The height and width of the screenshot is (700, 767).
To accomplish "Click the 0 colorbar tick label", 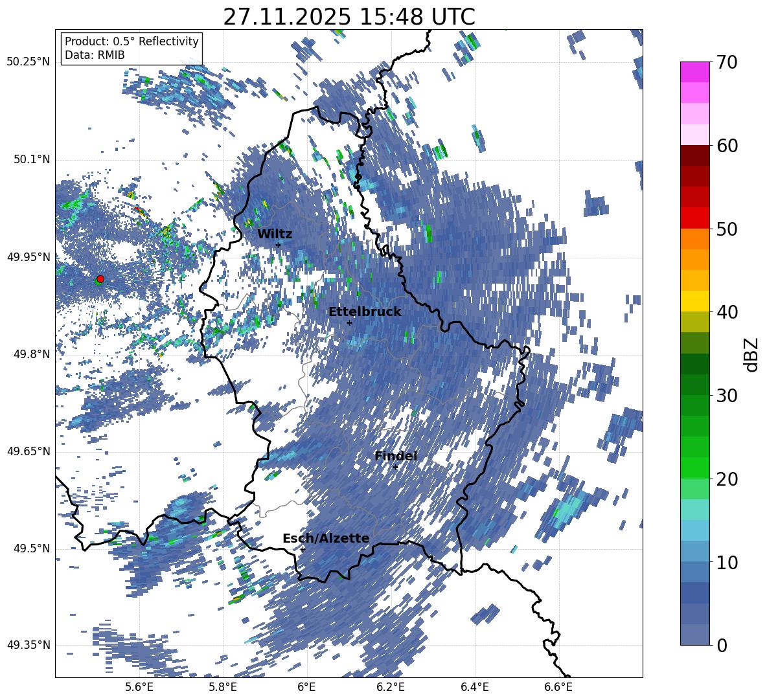I will click(722, 645).
